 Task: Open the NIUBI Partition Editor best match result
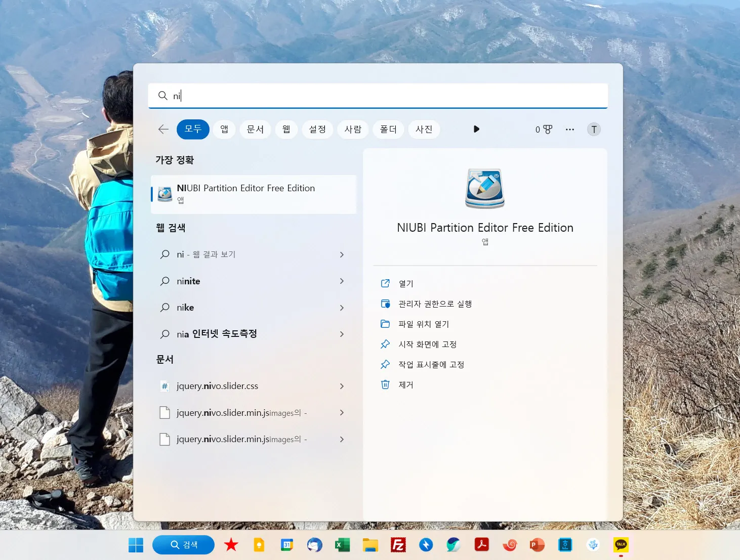click(x=254, y=194)
